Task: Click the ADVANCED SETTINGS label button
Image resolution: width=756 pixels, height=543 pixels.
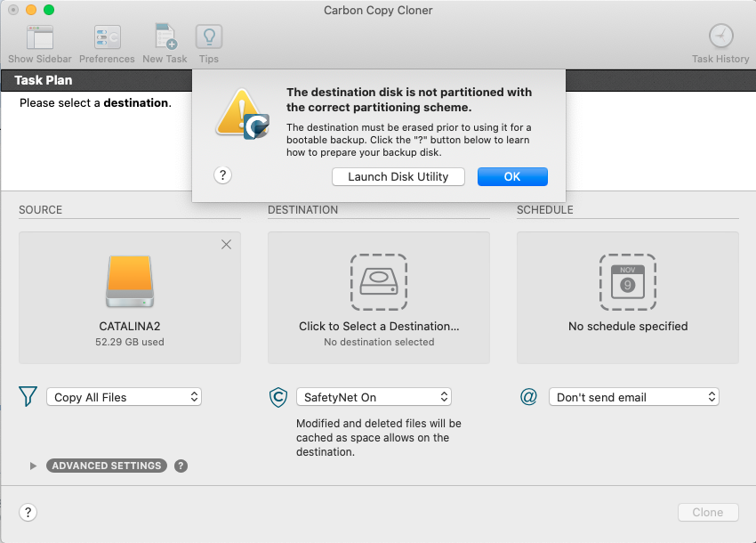Action: coord(107,466)
